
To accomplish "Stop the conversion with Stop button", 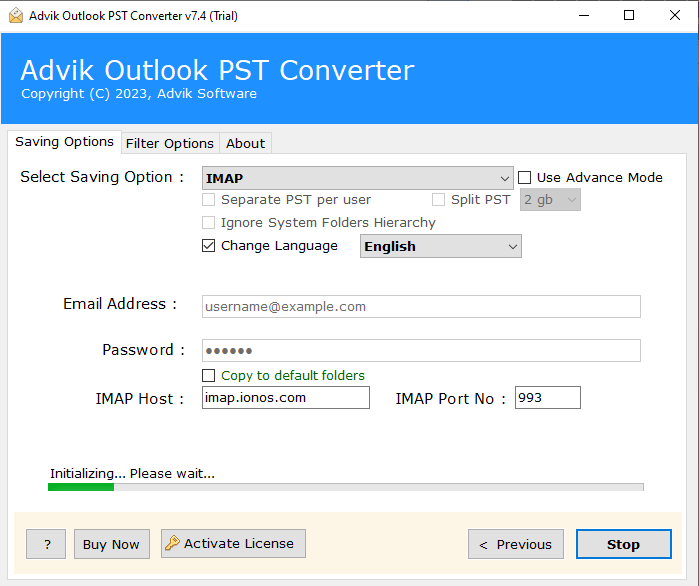I will pyautogui.click(x=623, y=544).
